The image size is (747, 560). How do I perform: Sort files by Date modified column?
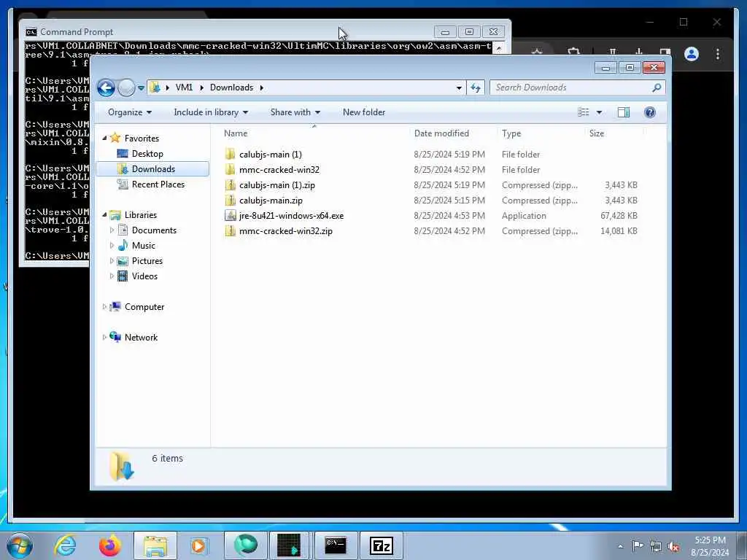click(x=441, y=133)
